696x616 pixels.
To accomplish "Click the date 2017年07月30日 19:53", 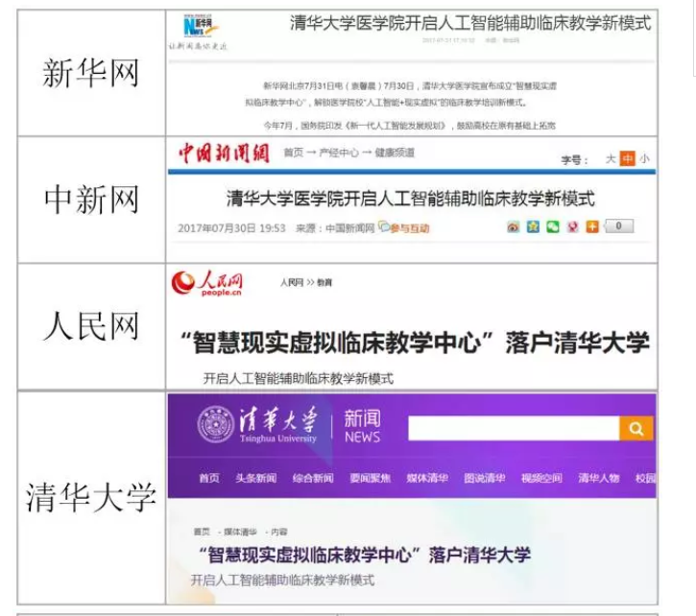I will [231, 228].
